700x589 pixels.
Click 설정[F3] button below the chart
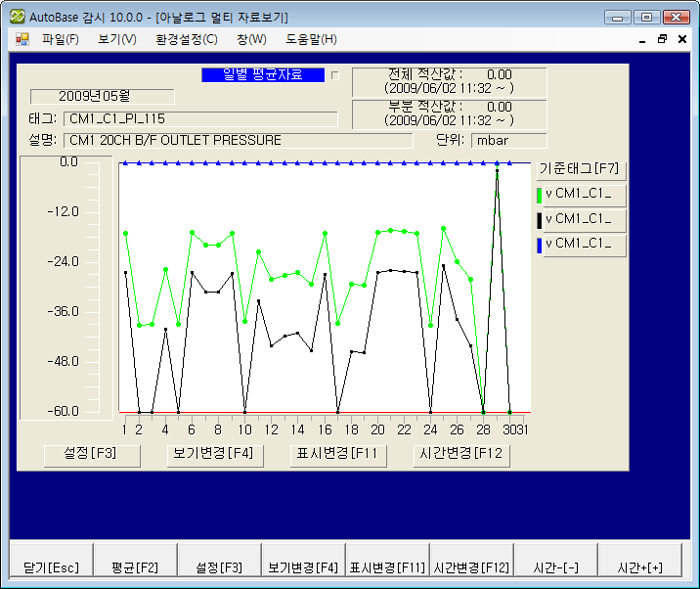pos(92,455)
